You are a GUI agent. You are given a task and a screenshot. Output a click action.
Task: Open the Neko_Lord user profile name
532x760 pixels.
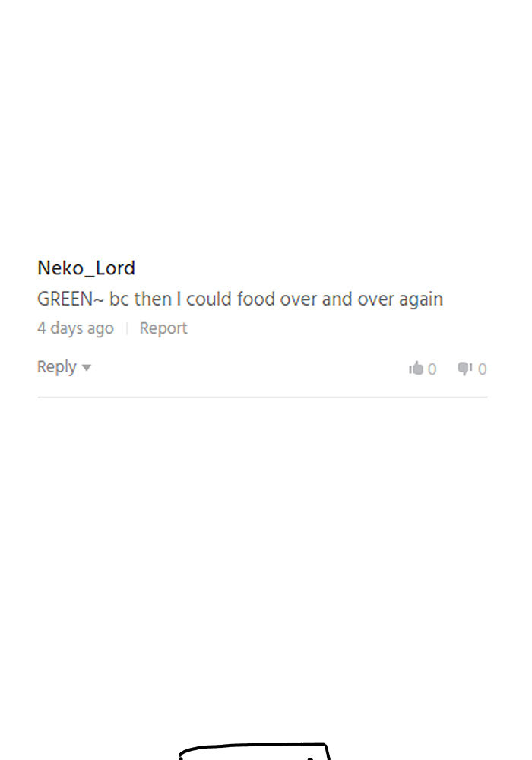[x=86, y=268]
